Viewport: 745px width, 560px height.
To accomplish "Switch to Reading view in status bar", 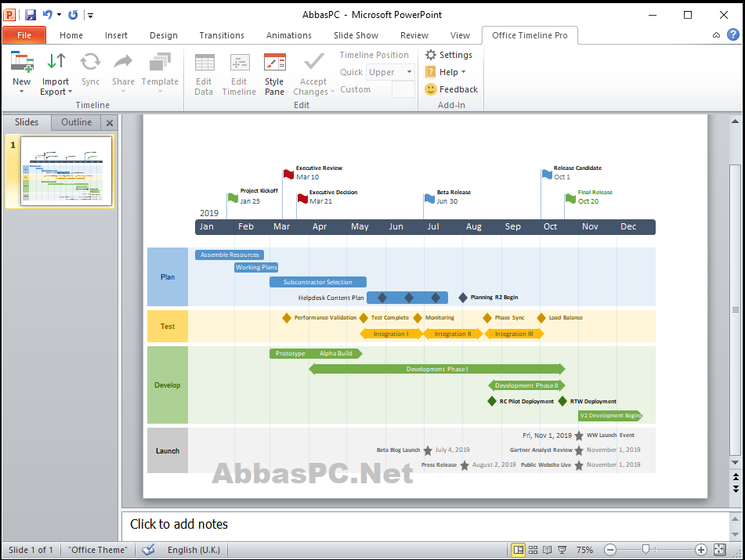I will pyautogui.click(x=548, y=550).
